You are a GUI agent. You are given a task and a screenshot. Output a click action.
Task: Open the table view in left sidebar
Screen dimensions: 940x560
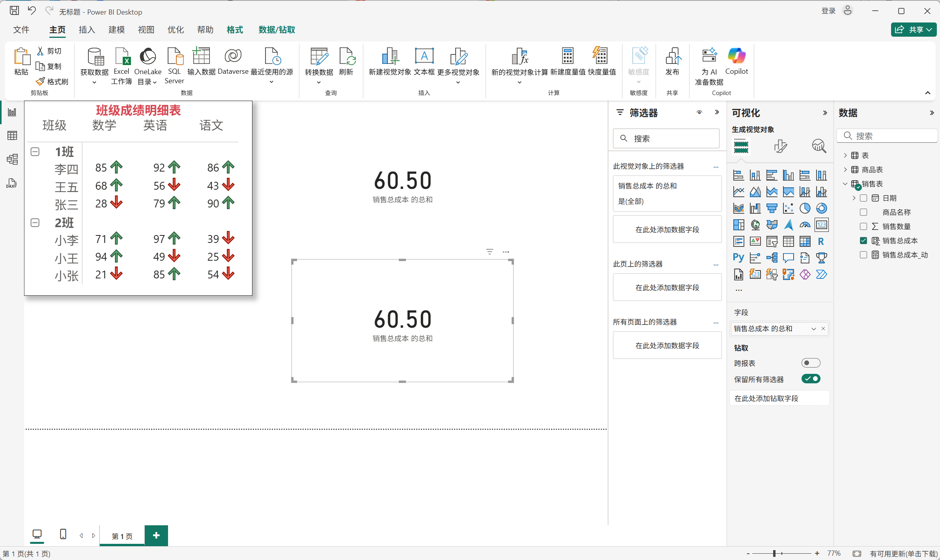[x=12, y=136]
